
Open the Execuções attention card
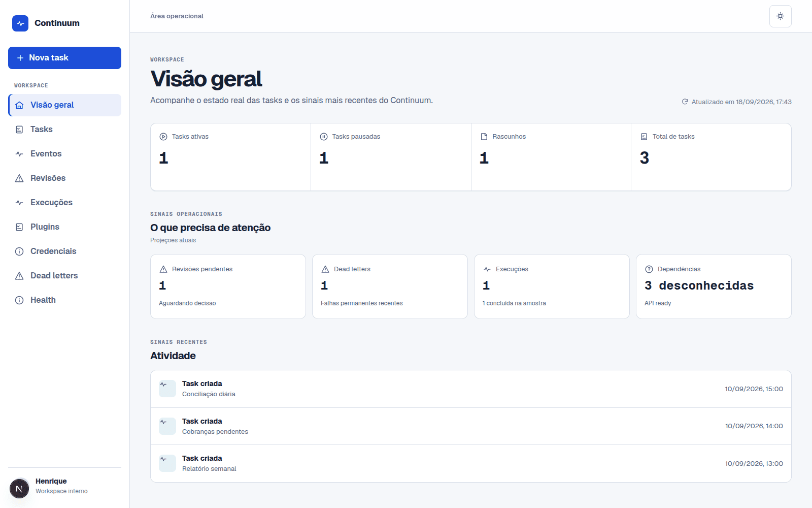pyautogui.click(x=552, y=287)
